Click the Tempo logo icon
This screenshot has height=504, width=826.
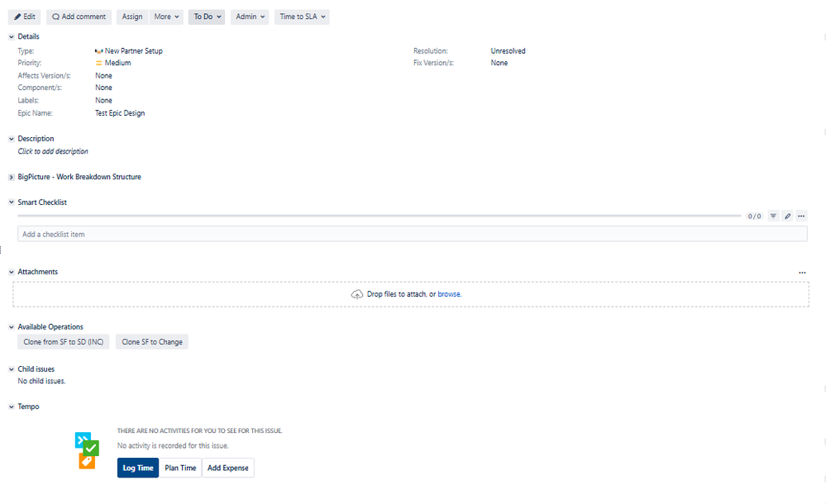pos(87,450)
